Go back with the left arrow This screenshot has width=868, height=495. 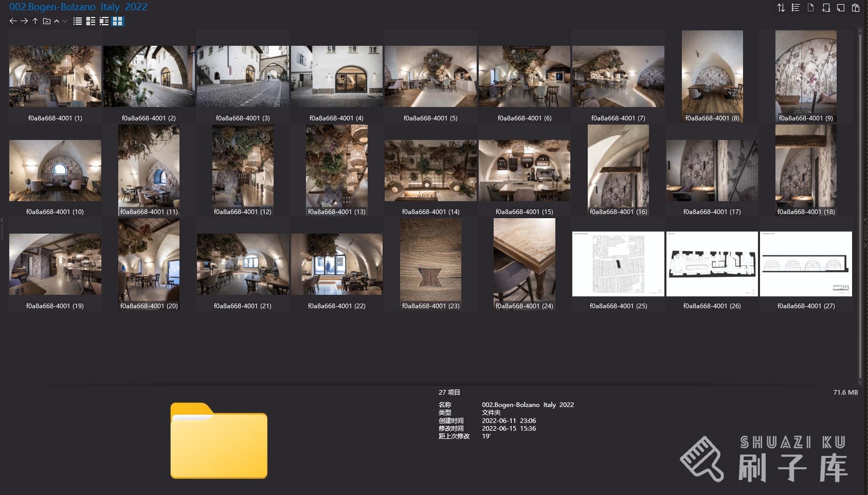click(x=13, y=21)
